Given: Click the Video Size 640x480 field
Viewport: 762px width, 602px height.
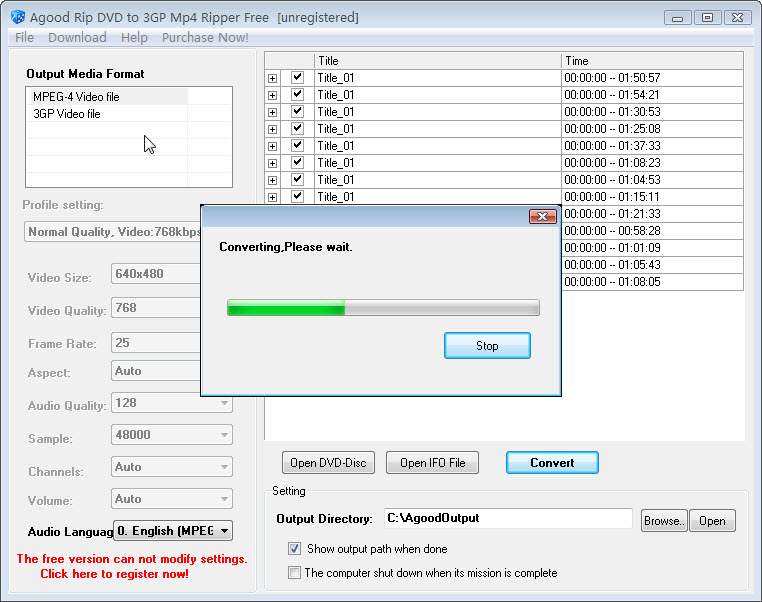Looking at the screenshot, I should tap(156, 274).
